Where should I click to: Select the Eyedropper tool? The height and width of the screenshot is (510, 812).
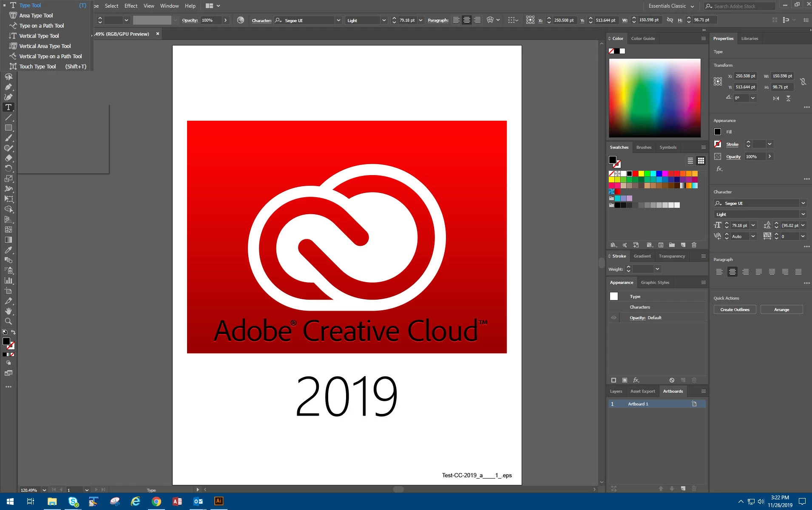click(9, 250)
